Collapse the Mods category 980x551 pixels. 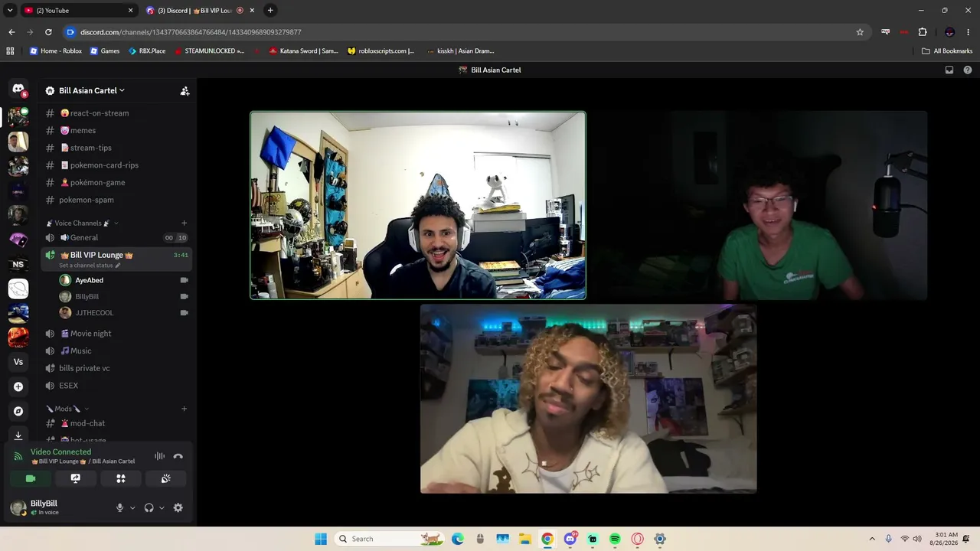pyautogui.click(x=67, y=409)
